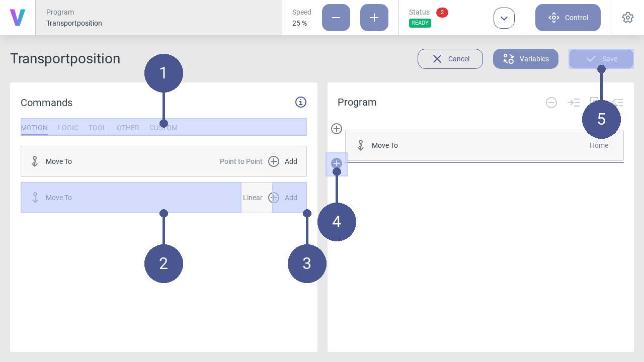The image size is (644, 362).
Task: Increase speed with the plus button
Action: 374,18
